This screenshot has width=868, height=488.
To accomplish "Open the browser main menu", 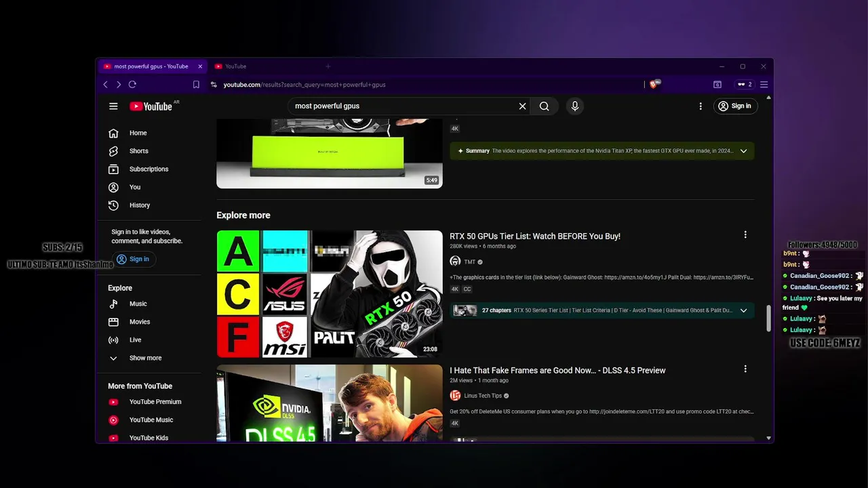I will pos(764,85).
